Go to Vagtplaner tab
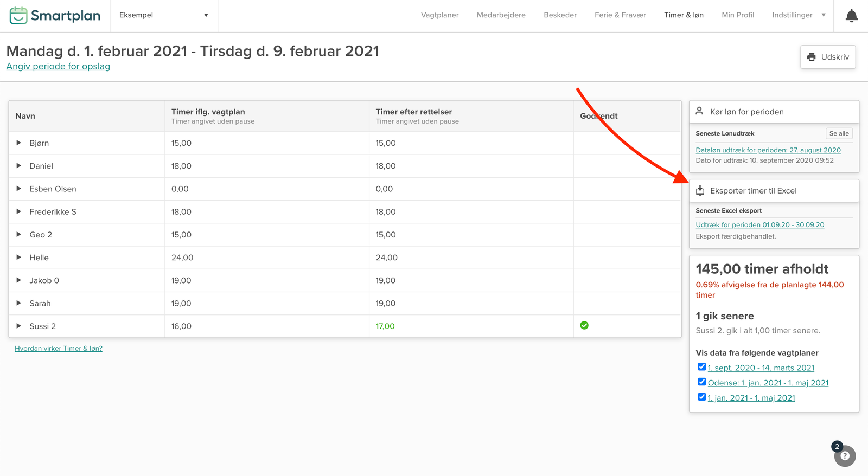This screenshot has width=868, height=476. [439, 15]
